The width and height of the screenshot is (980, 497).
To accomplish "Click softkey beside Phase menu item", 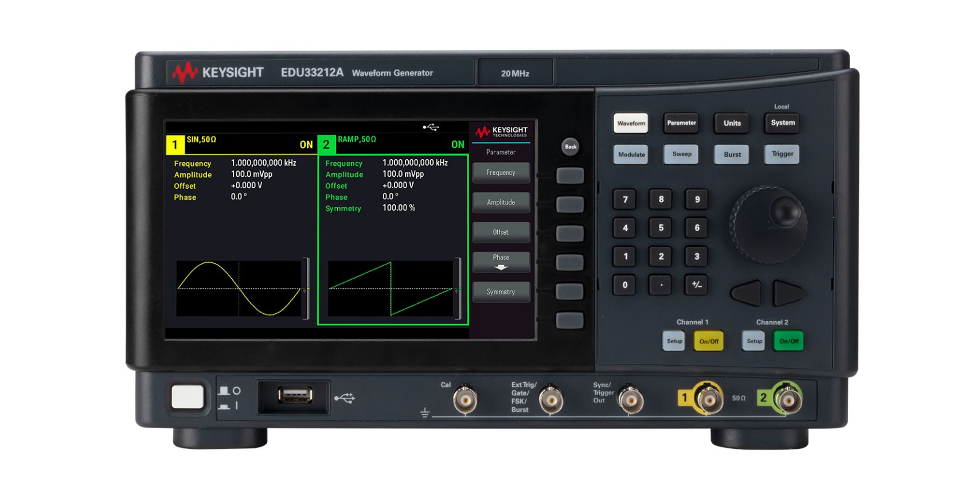I will coord(570,262).
